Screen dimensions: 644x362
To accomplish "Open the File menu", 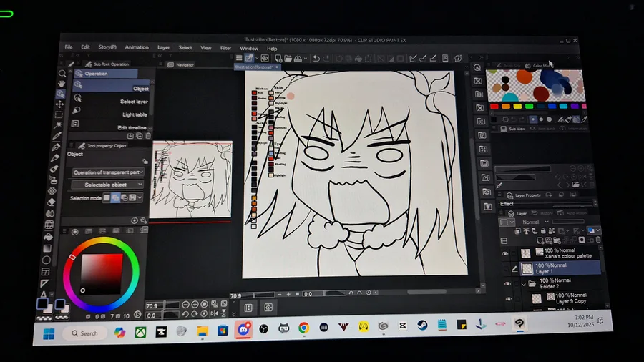I will coord(69,47).
